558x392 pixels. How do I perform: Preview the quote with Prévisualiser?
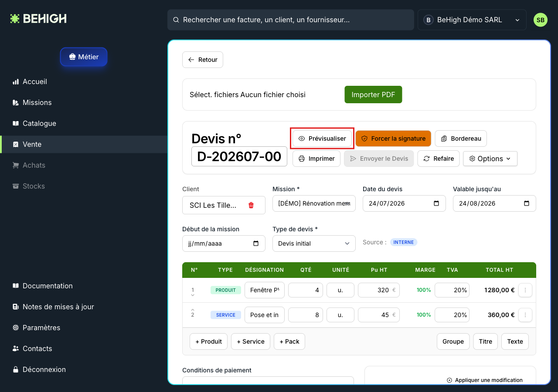tap(322, 139)
